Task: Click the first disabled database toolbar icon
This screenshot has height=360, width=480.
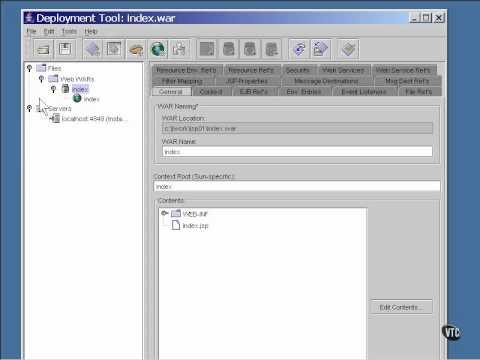Action: pyautogui.click(x=229, y=49)
